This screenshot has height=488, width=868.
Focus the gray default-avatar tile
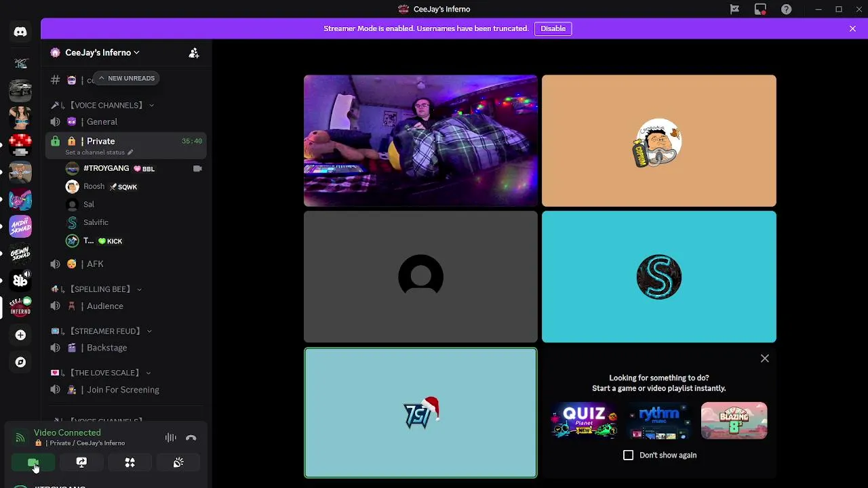click(x=420, y=277)
